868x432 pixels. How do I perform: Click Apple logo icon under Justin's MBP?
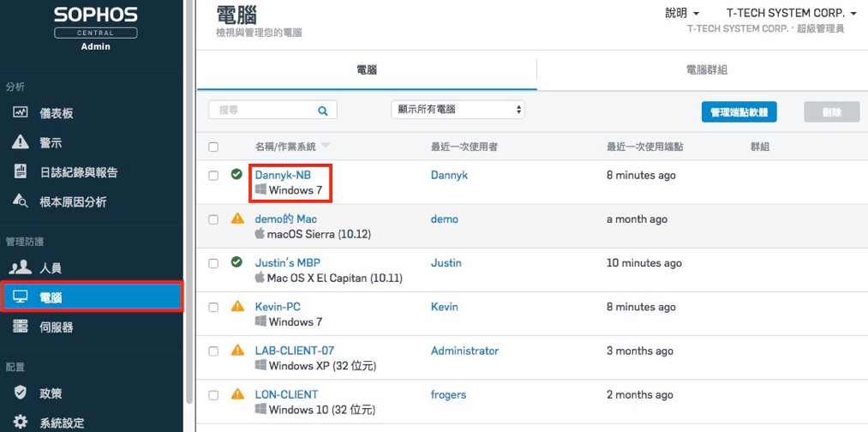[x=260, y=278]
